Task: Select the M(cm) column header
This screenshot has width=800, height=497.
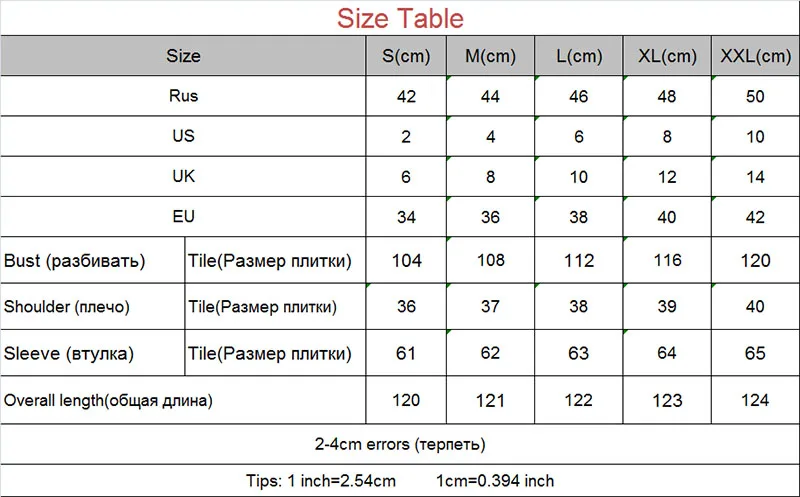Action: pos(490,56)
